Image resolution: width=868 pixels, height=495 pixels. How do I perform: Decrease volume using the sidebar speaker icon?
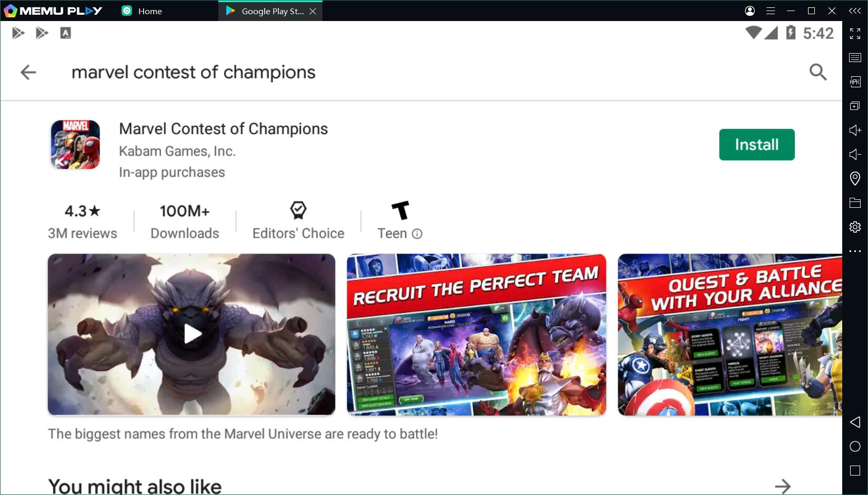pos(855,154)
